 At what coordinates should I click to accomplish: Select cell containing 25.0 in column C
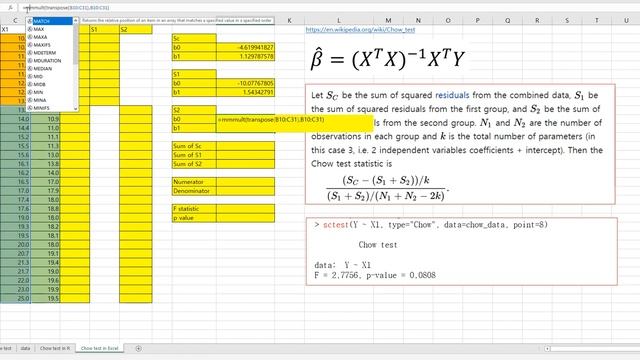tap(15, 299)
